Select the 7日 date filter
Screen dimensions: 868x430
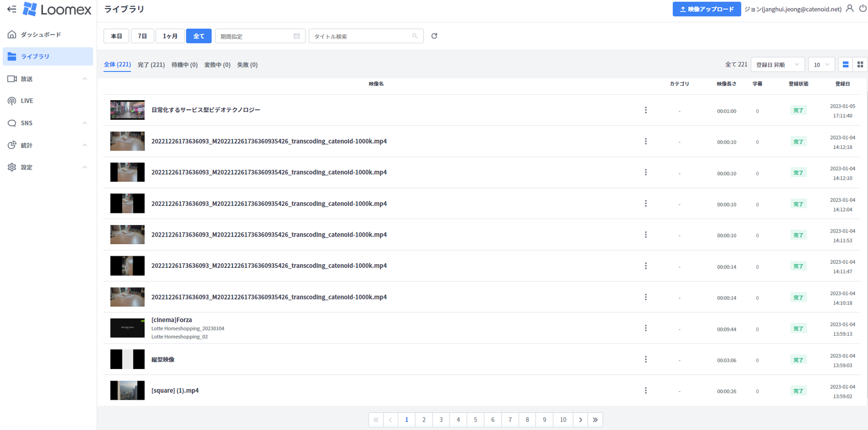143,36
